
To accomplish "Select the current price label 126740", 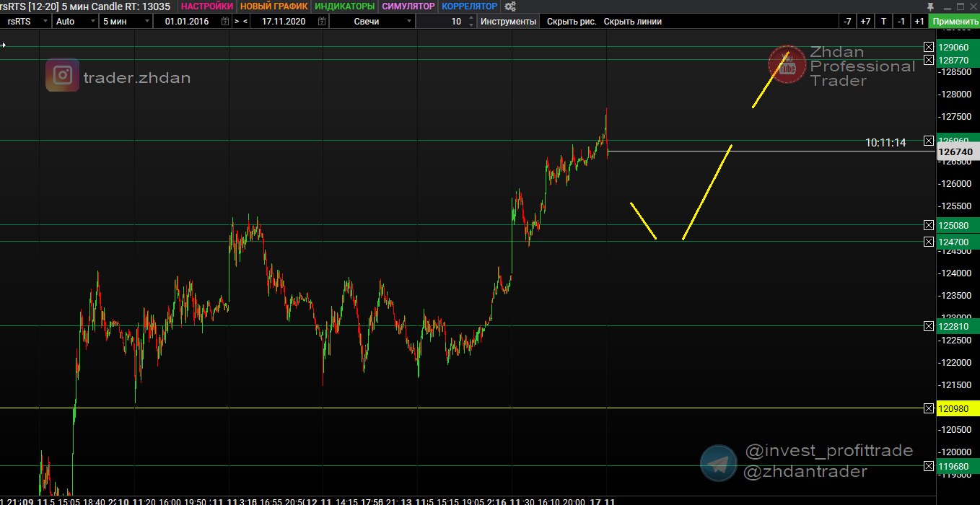I will point(958,152).
